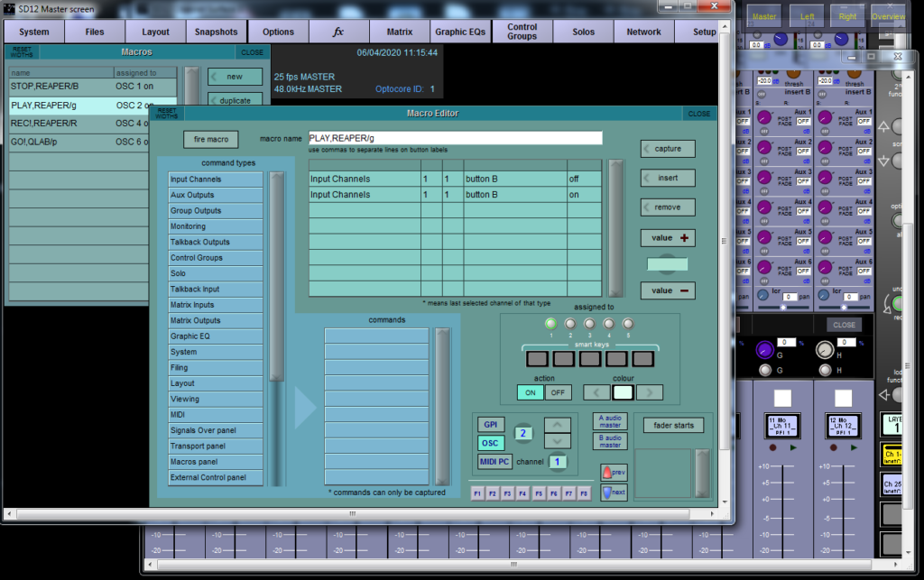This screenshot has width=924, height=580.
Task: Select External Control panel command type
Action: (x=216, y=477)
